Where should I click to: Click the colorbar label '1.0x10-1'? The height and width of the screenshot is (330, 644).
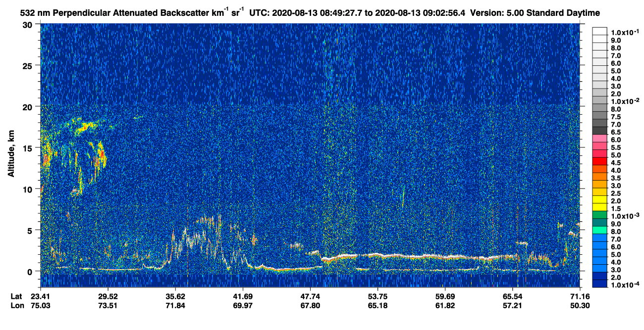pyautogui.click(x=625, y=32)
